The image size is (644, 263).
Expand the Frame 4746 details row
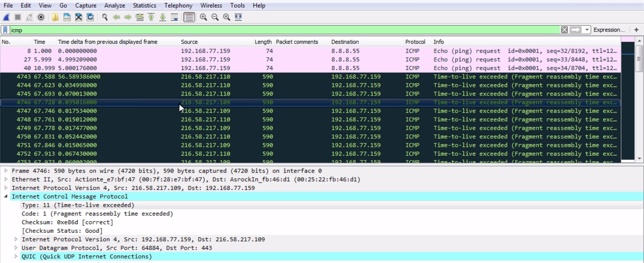6,171
